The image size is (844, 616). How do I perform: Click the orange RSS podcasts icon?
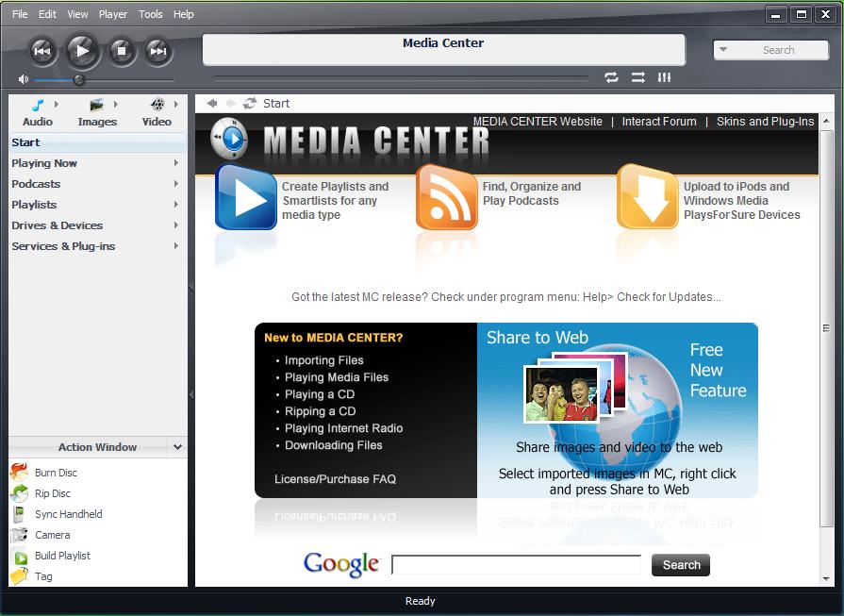447,197
